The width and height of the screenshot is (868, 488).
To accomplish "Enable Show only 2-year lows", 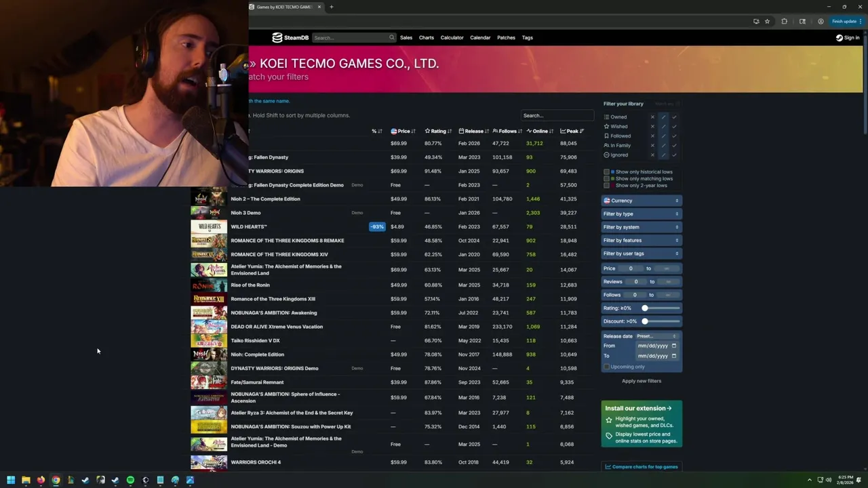I will point(606,185).
